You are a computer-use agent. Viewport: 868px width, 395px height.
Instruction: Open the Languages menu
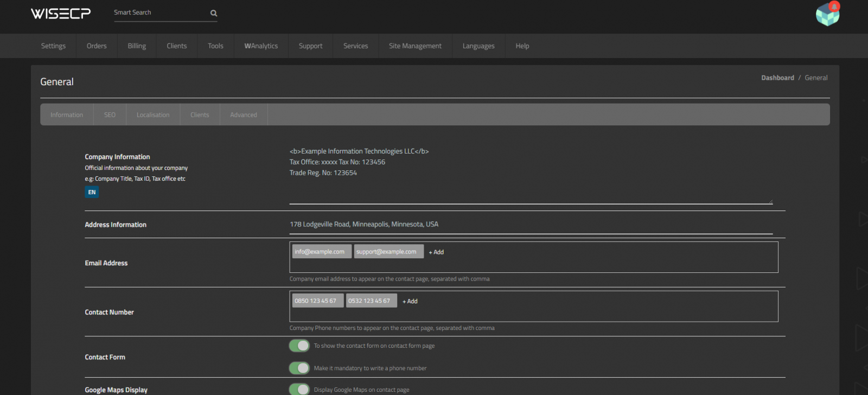point(478,46)
